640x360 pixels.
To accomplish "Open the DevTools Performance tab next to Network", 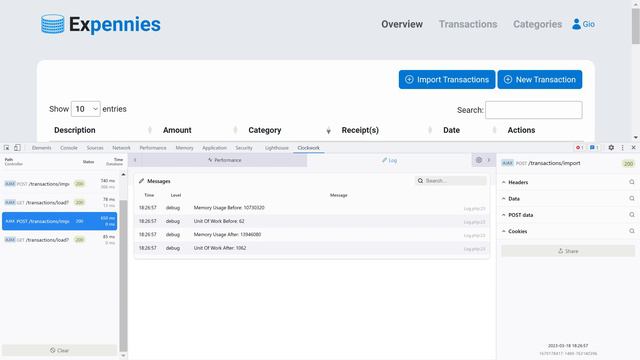I will [153, 148].
